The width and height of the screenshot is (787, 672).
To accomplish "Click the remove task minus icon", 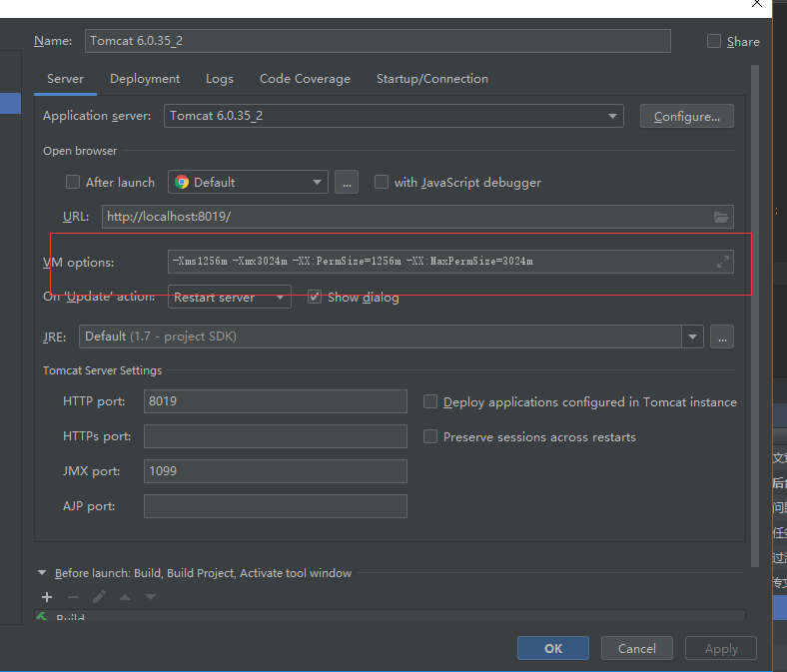I will [73, 597].
